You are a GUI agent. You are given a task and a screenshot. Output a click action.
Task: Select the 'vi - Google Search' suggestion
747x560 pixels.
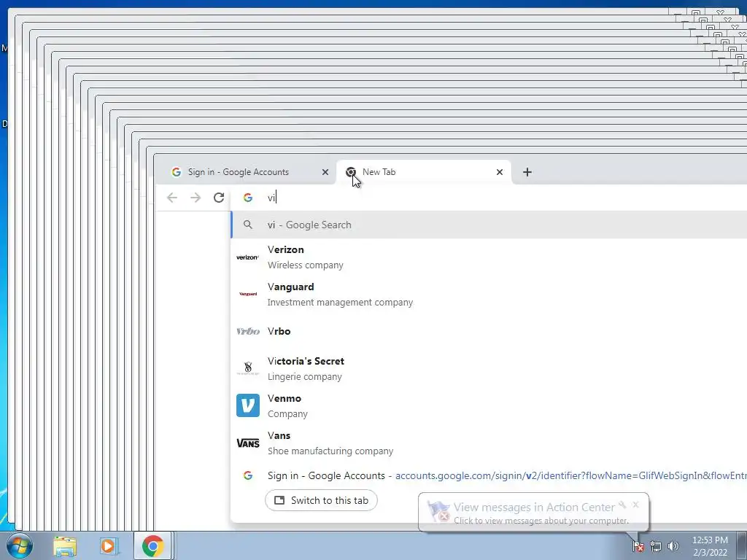click(489, 225)
